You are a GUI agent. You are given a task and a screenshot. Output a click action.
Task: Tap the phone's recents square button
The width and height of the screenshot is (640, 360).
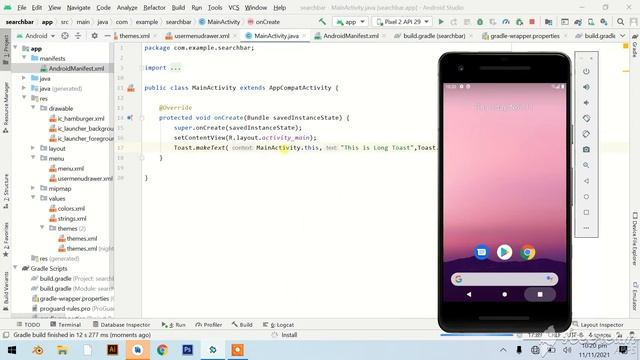pyautogui.click(x=540, y=294)
